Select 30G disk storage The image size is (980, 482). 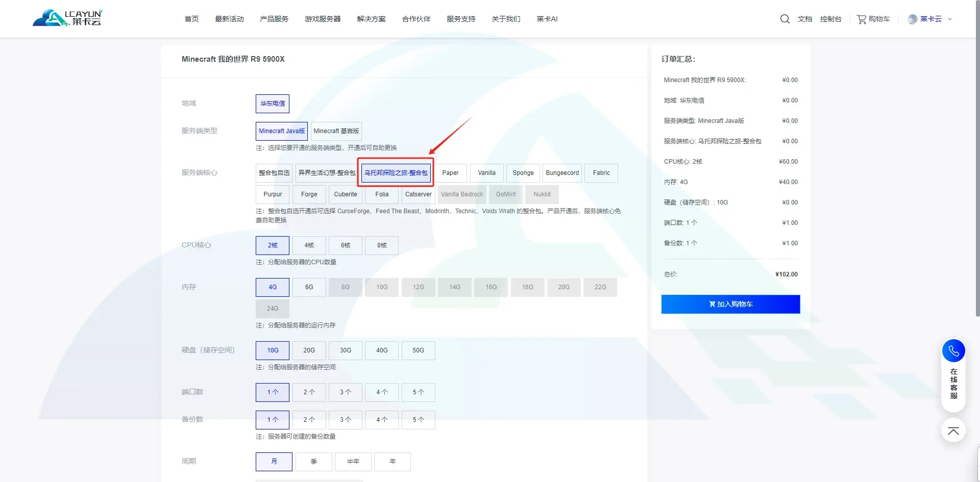click(346, 350)
